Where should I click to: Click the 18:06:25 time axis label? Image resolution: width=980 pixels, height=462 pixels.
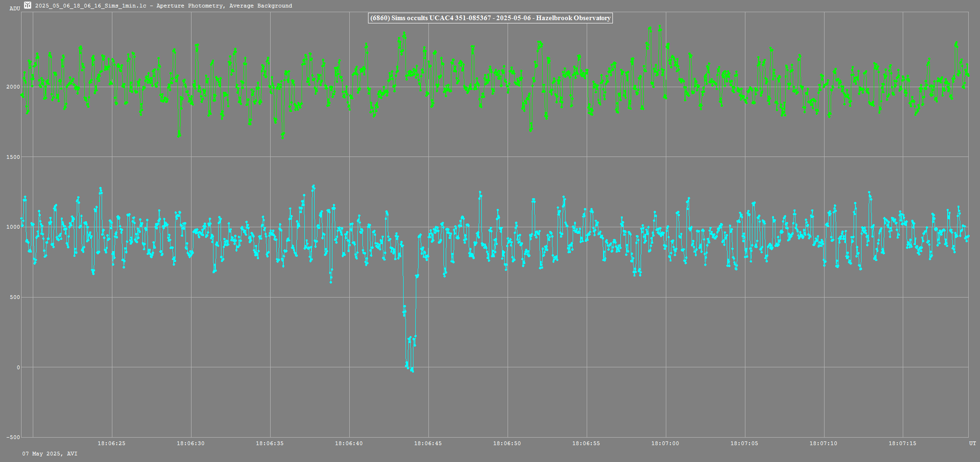tap(111, 443)
